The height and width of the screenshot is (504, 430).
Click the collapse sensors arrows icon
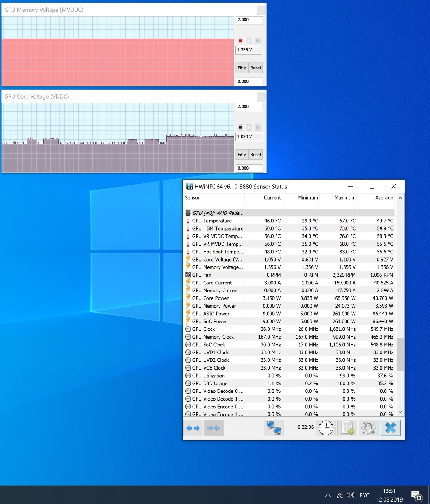213,428
